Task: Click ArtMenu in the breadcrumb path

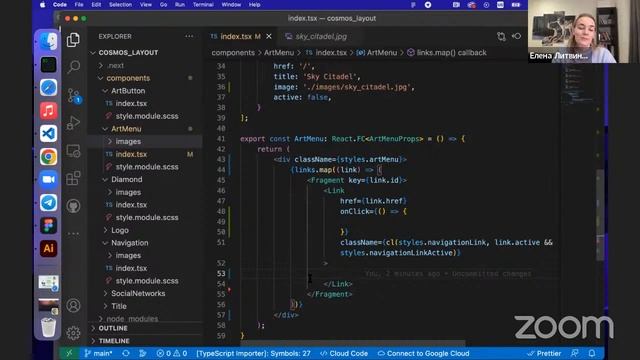Action: (279, 53)
